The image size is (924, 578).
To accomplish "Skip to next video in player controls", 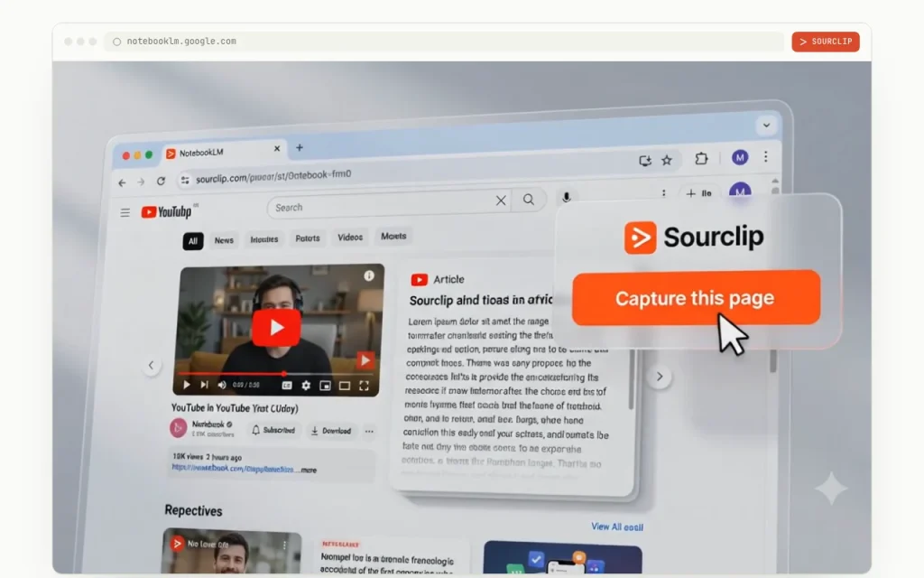I will 204,385.
